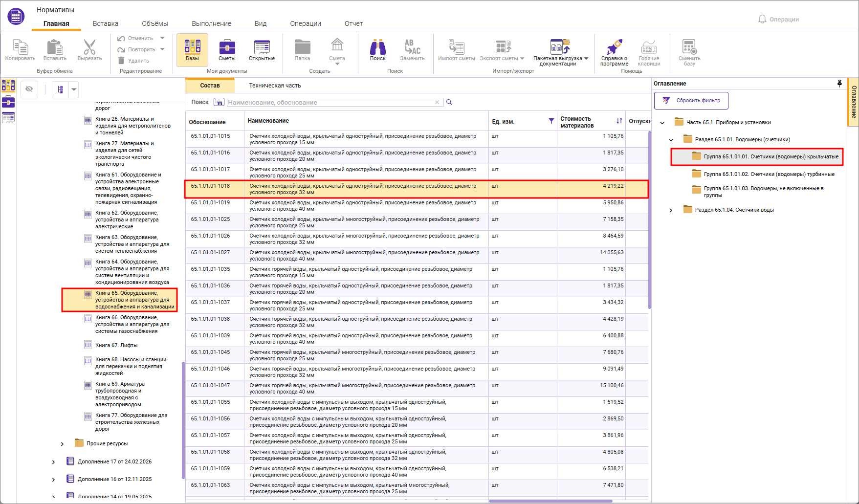Open the Экспорт сметы dropdown arrow
Viewport: 859px width, 504px height.
522,59
